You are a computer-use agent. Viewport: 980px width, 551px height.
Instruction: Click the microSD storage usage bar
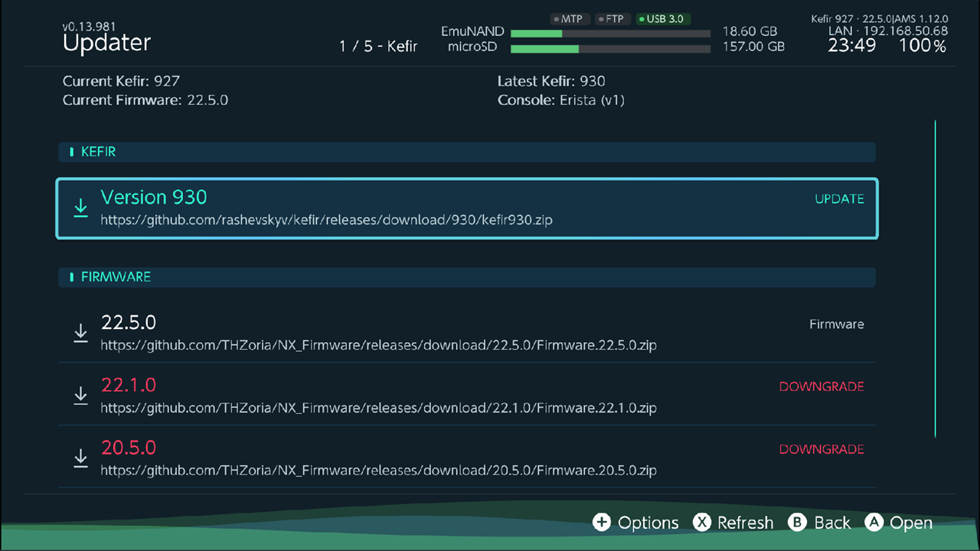pos(610,49)
